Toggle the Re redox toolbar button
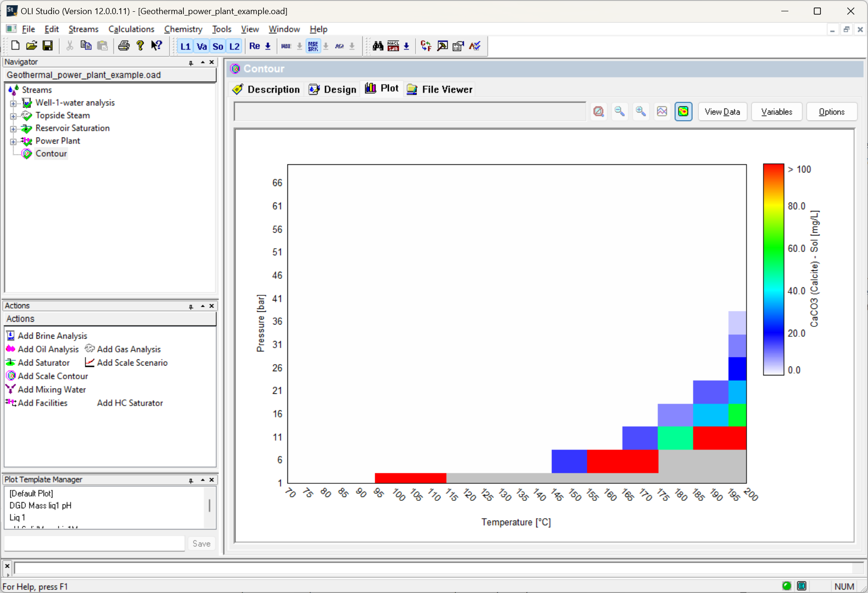The width and height of the screenshot is (868, 593). [x=254, y=46]
